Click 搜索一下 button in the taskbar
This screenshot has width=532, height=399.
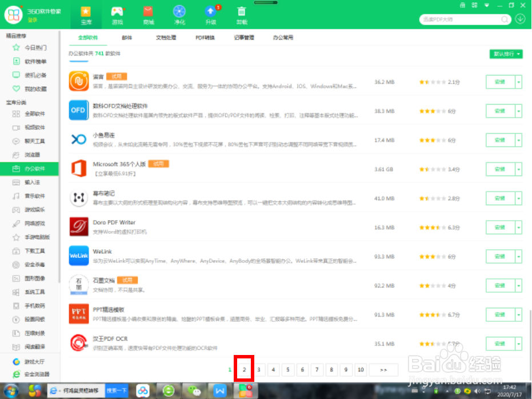click(x=117, y=391)
